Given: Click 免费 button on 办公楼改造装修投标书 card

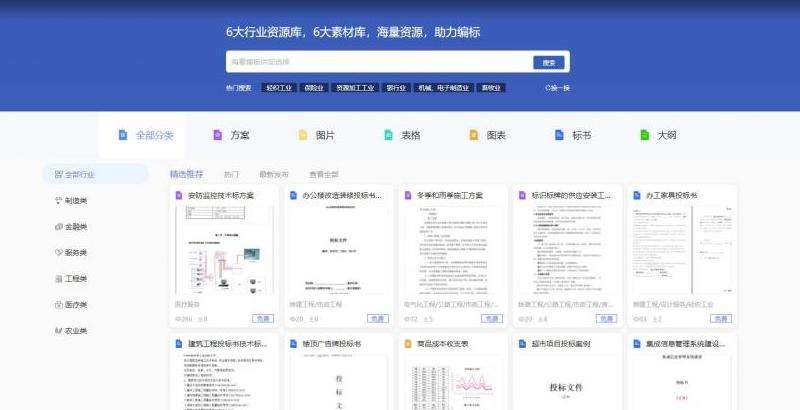Looking at the screenshot, I should (x=378, y=319).
